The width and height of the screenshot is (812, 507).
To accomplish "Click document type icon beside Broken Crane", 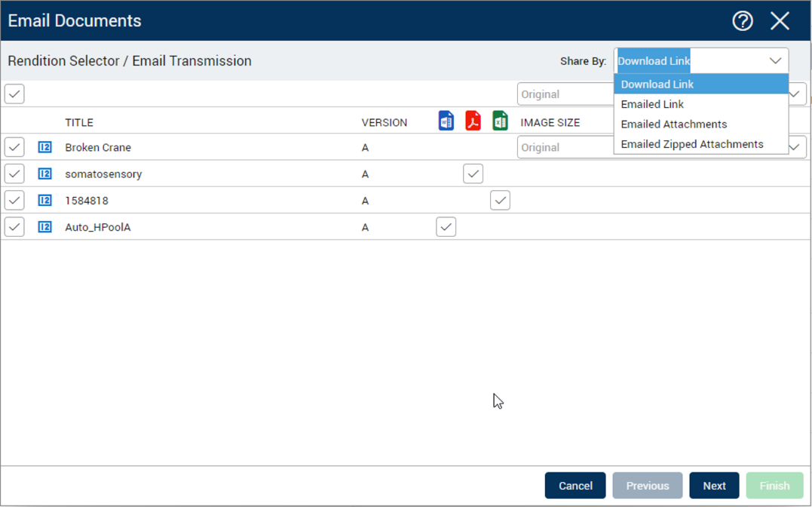I will 44,147.
